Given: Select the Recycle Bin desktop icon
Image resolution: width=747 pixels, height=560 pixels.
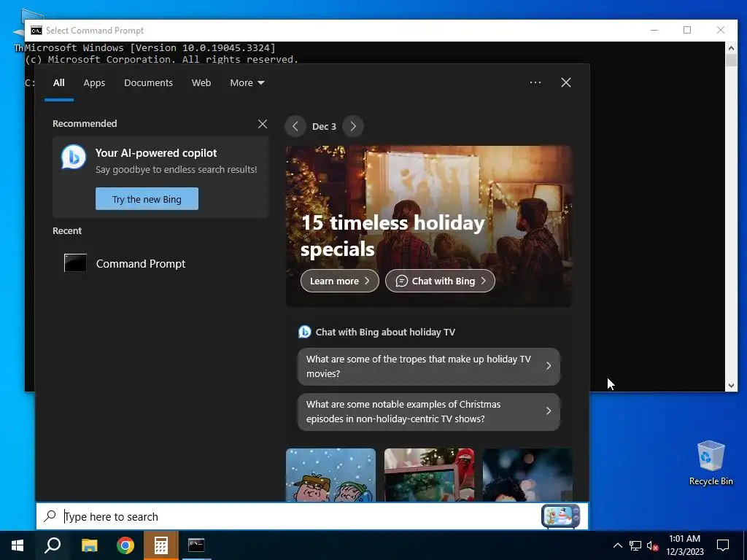Looking at the screenshot, I should pos(711,462).
